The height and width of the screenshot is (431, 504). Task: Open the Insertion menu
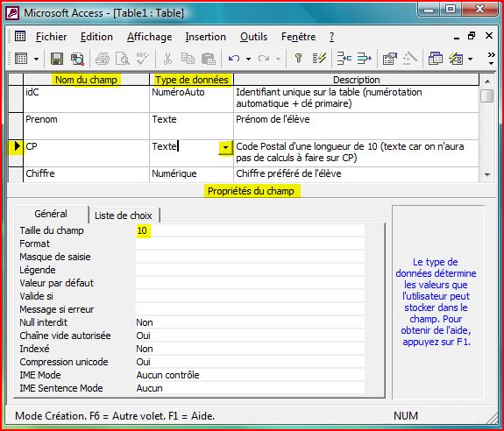pos(206,37)
